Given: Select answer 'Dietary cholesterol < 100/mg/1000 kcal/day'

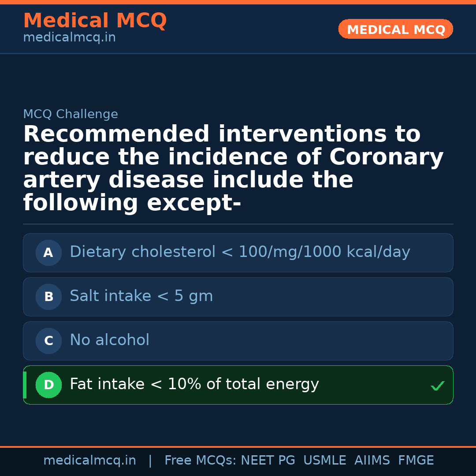Looking at the screenshot, I should tap(240, 252).
